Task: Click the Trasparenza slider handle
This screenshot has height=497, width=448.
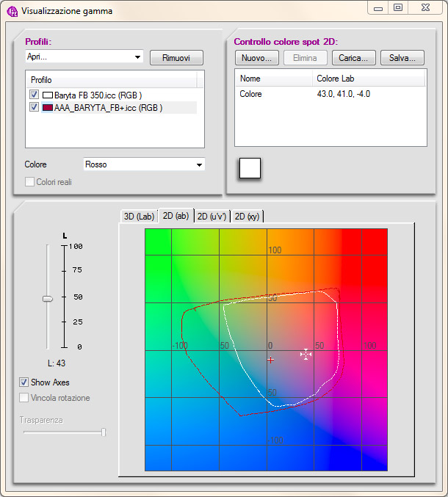Action: [x=104, y=432]
